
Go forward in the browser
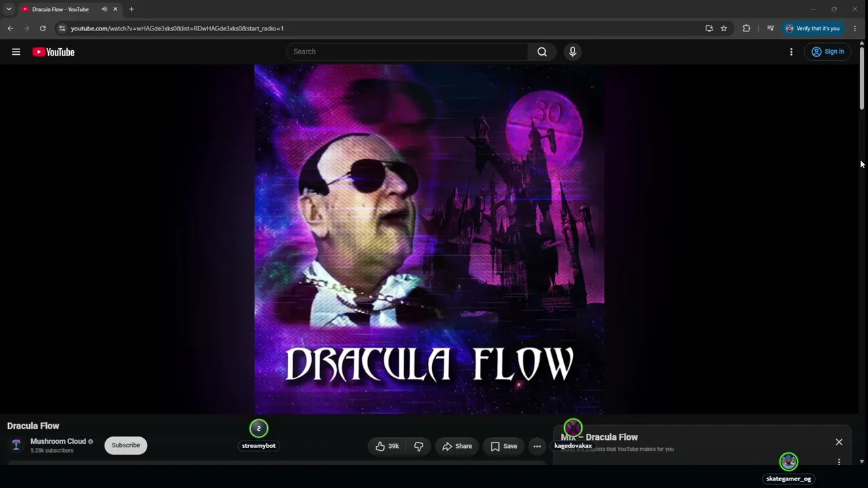(26, 28)
